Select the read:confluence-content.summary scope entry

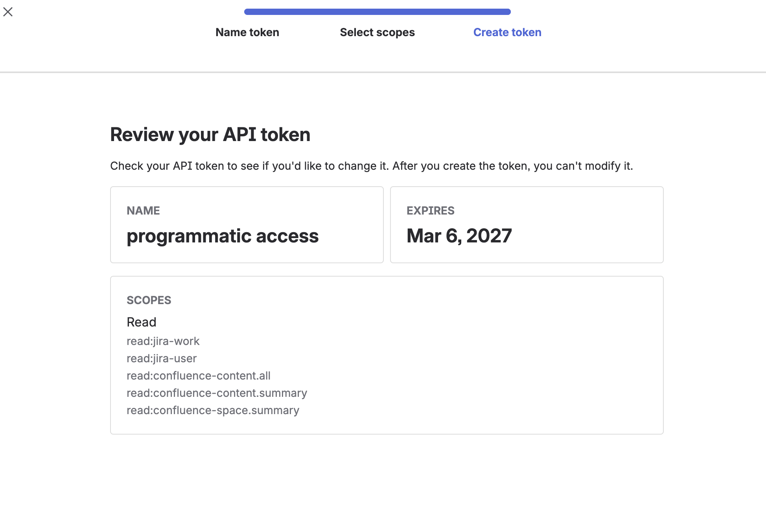(217, 393)
